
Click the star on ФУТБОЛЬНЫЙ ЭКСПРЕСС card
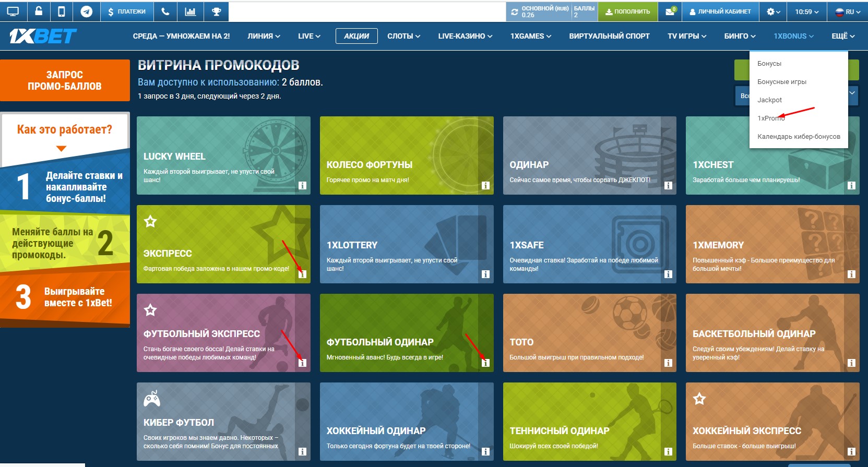(150, 310)
